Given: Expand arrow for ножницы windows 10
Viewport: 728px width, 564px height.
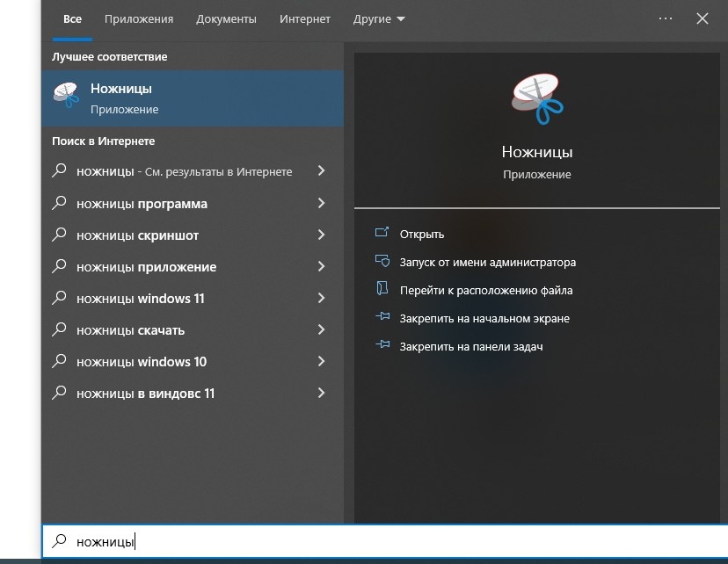Looking at the screenshot, I should pyautogui.click(x=321, y=361).
